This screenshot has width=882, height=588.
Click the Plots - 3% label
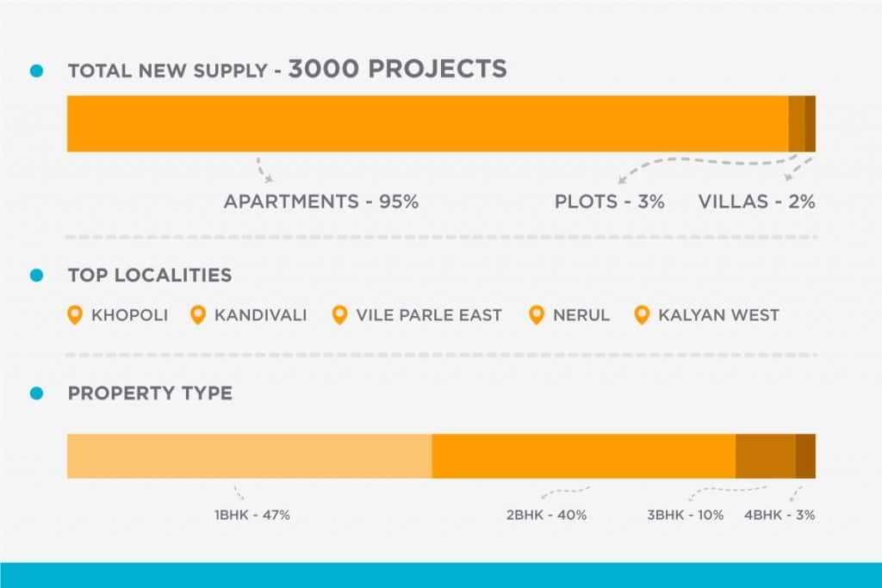click(610, 201)
